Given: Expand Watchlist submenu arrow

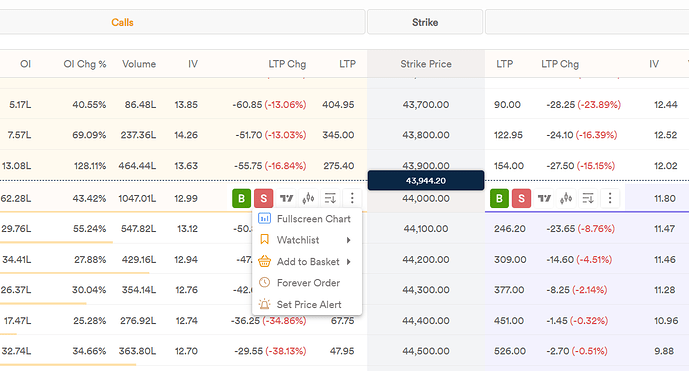Looking at the screenshot, I should [348, 240].
